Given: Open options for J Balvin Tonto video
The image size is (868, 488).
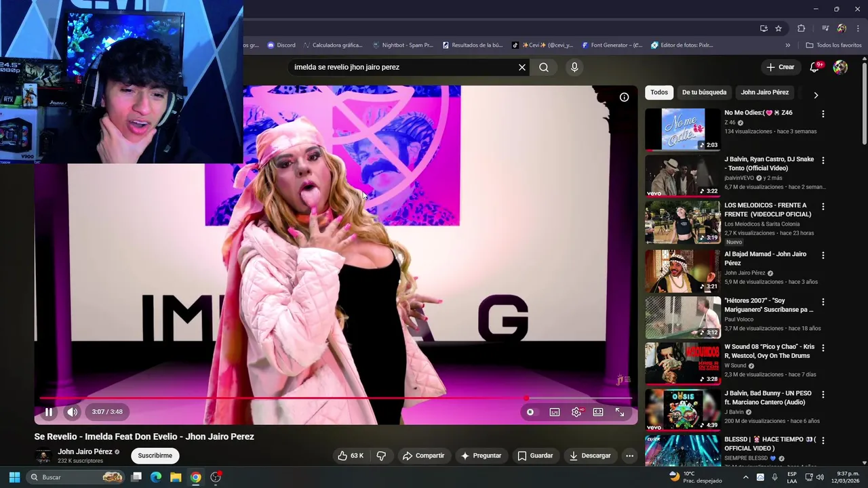Looking at the screenshot, I should (x=823, y=161).
